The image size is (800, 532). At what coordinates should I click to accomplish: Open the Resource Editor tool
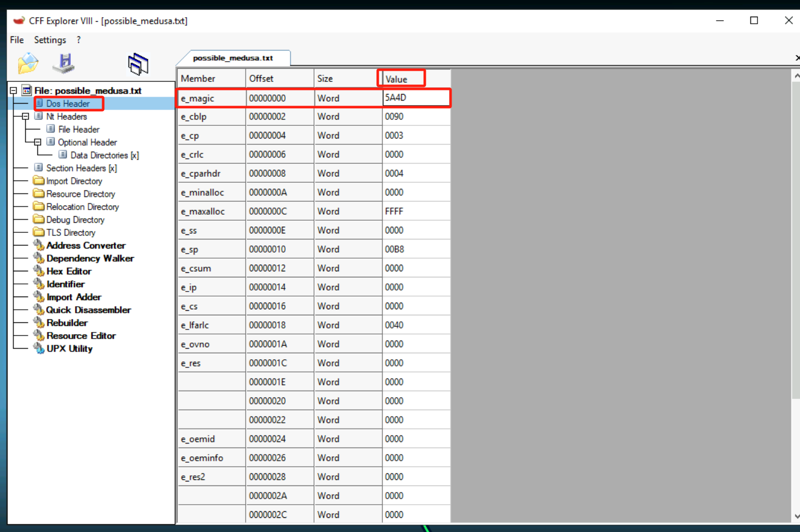pyautogui.click(x=81, y=335)
